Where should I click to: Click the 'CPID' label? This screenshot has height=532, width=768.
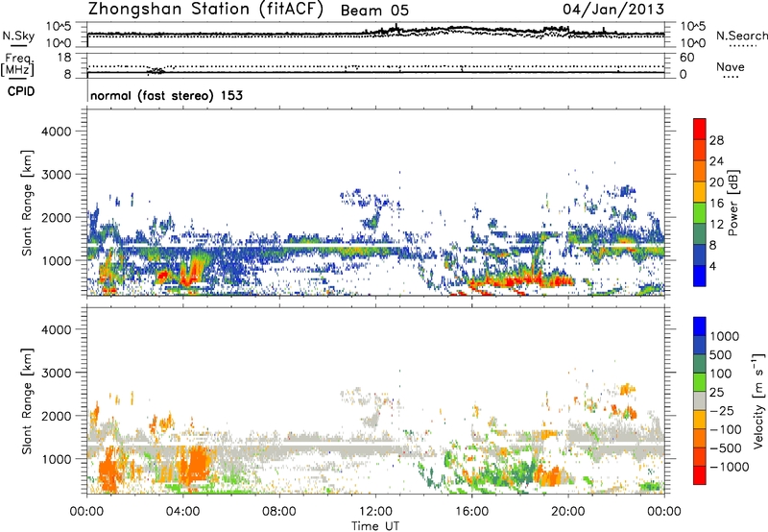(21, 91)
